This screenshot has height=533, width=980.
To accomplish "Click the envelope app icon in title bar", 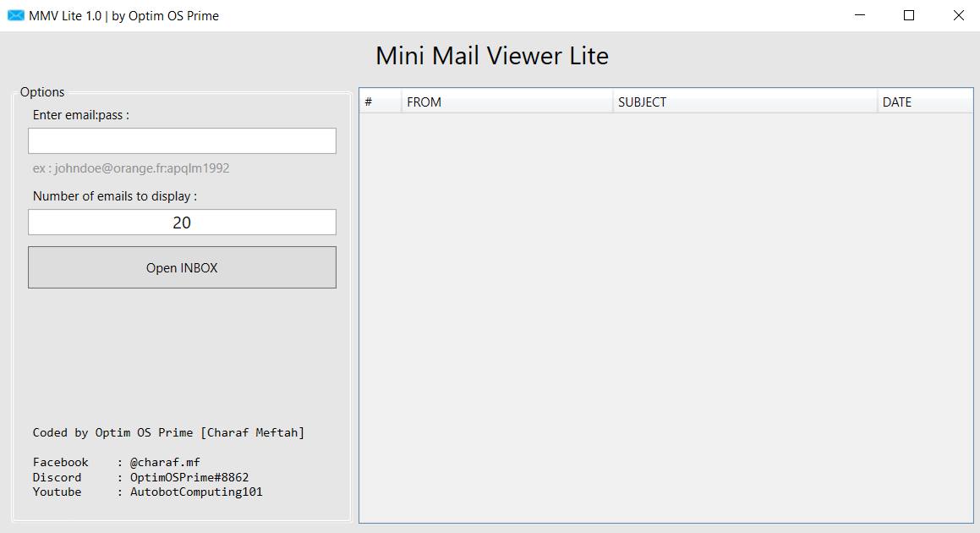I will (15, 15).
